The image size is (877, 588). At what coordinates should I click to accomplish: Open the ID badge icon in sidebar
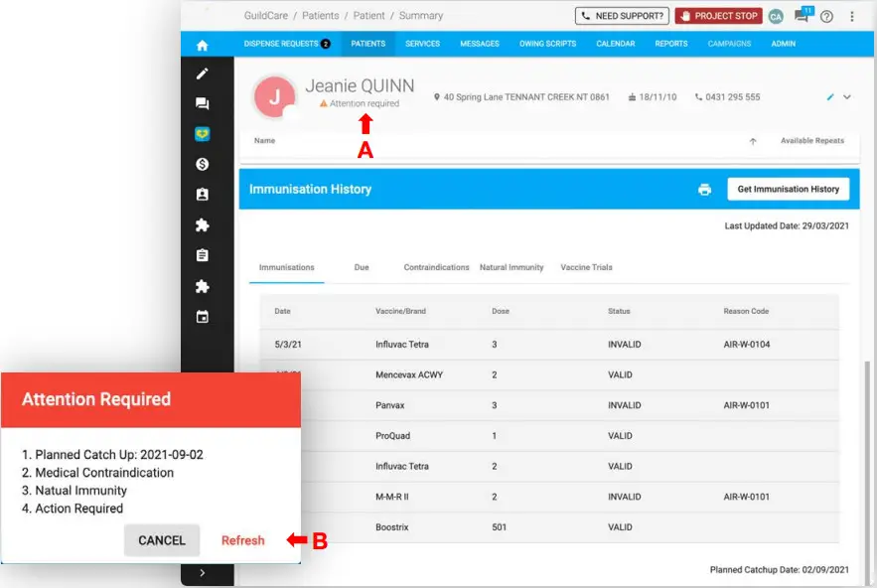pos(202,195)
